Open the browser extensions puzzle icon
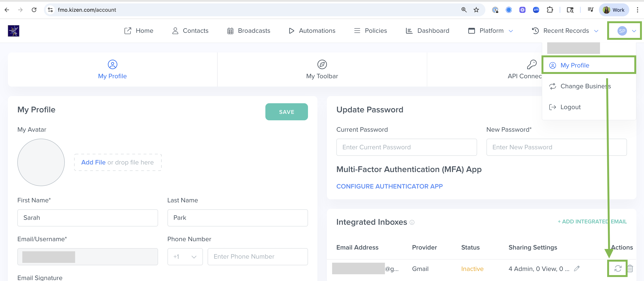The image size is (644, 281). [x=550, y=10]
